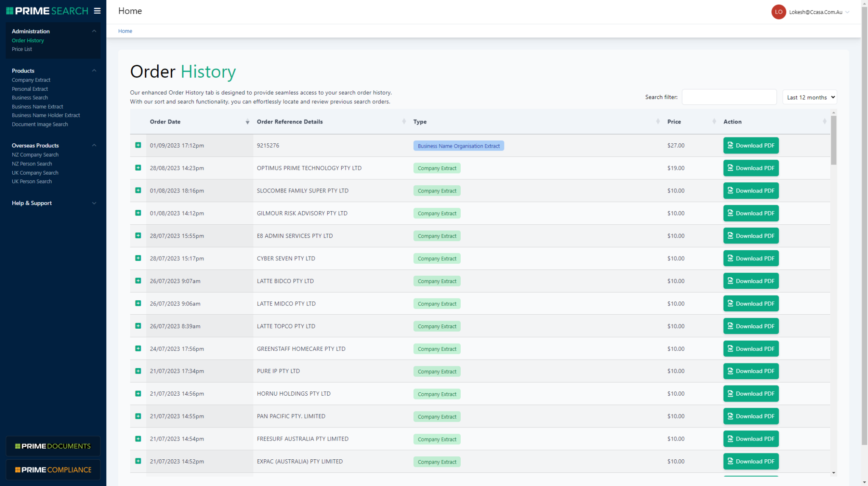Image resolution: width=868 pixels, height=486 pixels.
Task: Click the LO user avatar
Action: pos(778,12)
